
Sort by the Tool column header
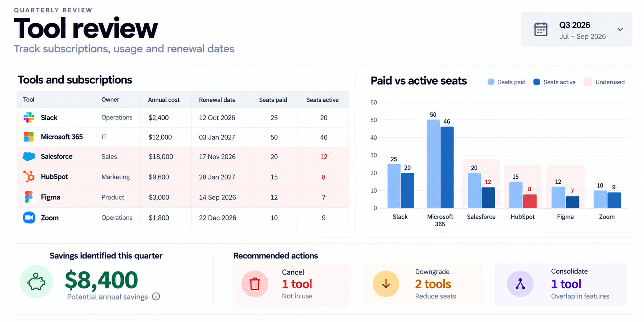click(x=29, y=99)
